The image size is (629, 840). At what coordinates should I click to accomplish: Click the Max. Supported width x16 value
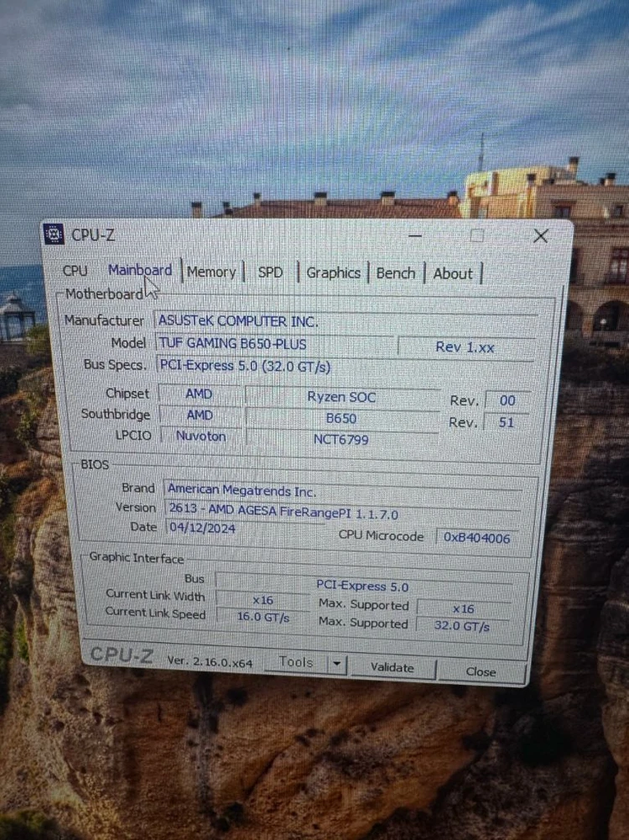click(x=463, y=609)
